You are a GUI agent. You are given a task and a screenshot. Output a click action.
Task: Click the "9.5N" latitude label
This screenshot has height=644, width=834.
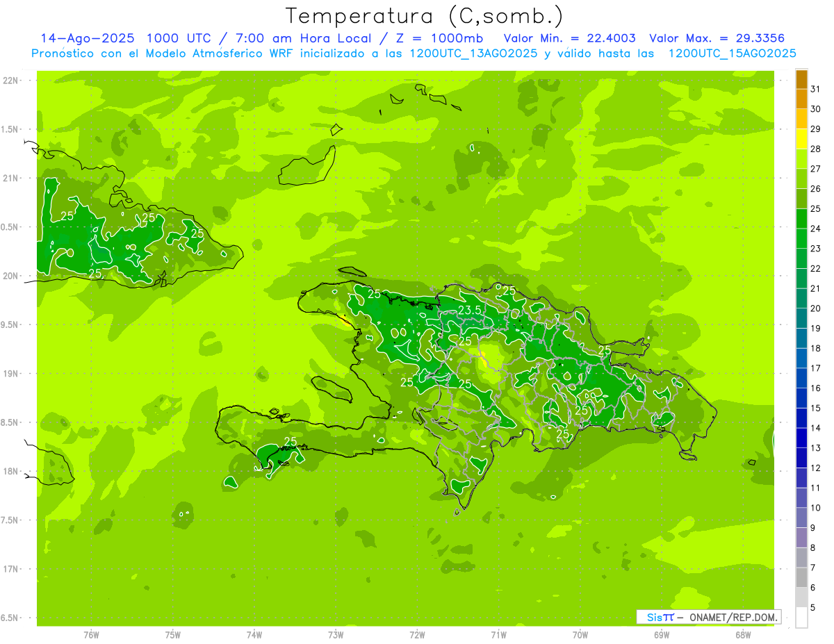(10, 324)
